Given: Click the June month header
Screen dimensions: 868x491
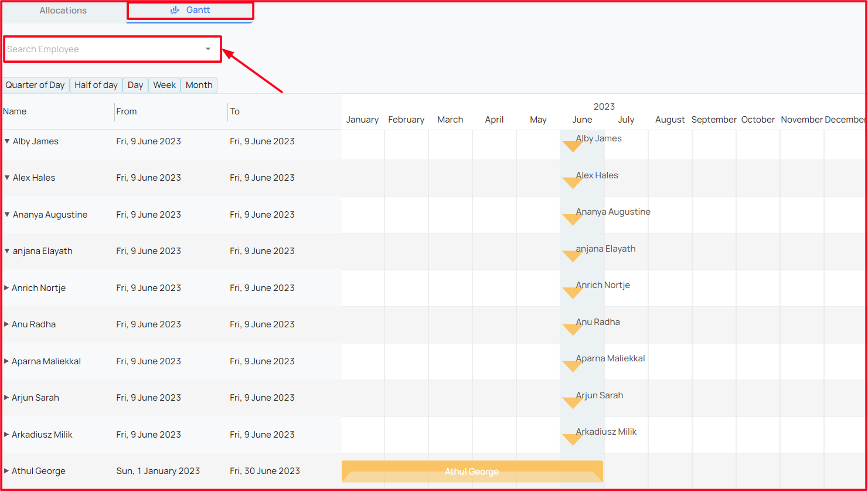Looking at the screenshot, I should (x=582, y=120).
